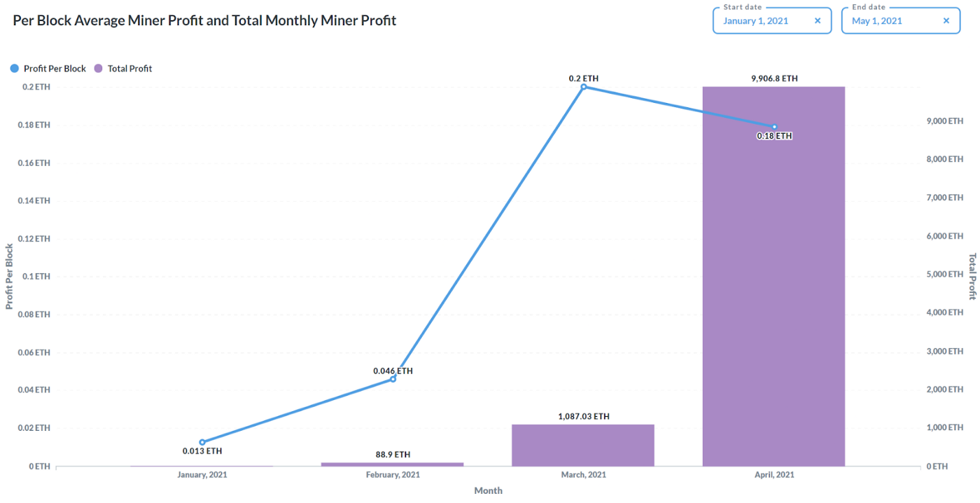Click the purple Total Profit legend dot
This screenshot has width=980, height=503.
[98, 69]
